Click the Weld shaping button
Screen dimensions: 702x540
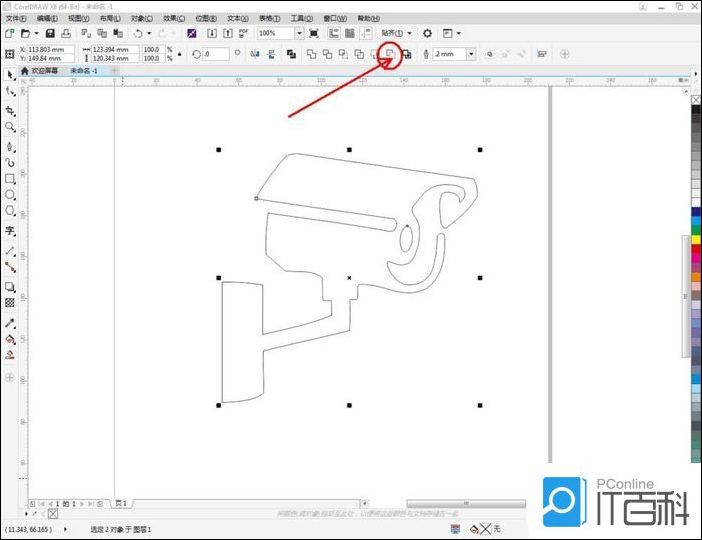tap(311, 54)
